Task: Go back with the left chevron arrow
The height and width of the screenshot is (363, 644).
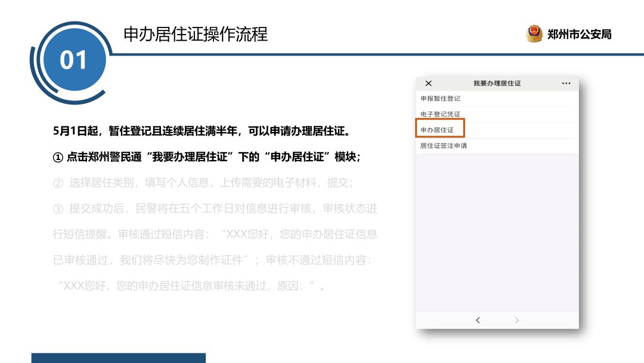Action: [x=478, y=320]
